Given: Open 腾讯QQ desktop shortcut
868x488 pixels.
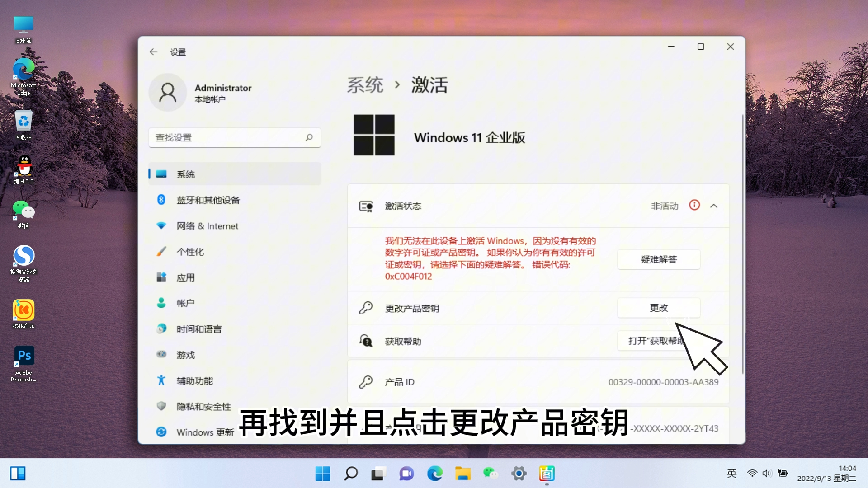Looking at the screenshot, I should [24, 170].
